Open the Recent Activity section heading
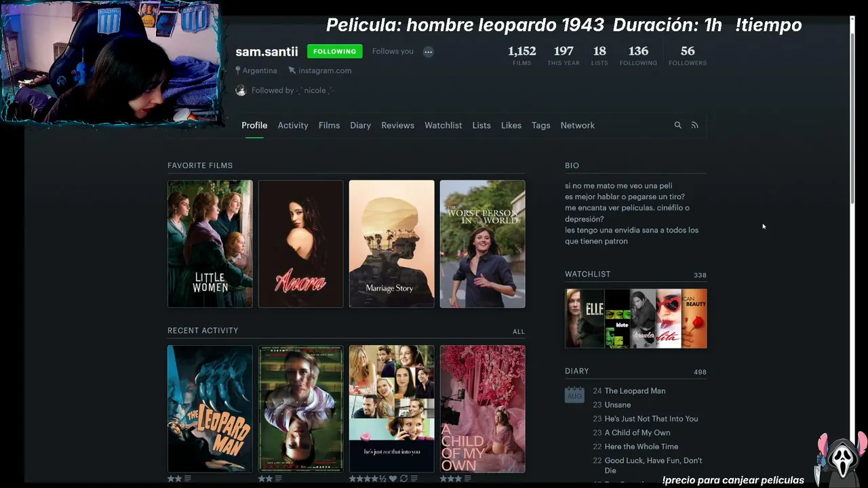Viewport: 868px width, 488px height. [203, 331]
